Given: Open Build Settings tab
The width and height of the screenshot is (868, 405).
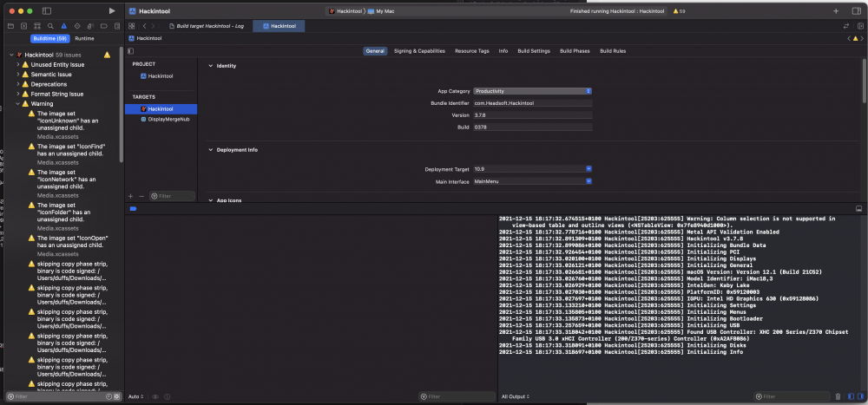Looking at the screenshot, I should (534, 51).
